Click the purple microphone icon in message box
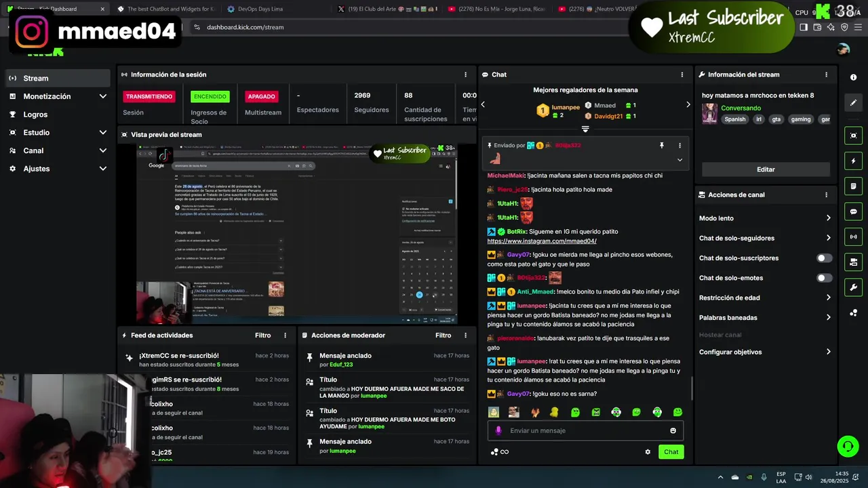This screenshot has width=868, height=488. [498, 430]
